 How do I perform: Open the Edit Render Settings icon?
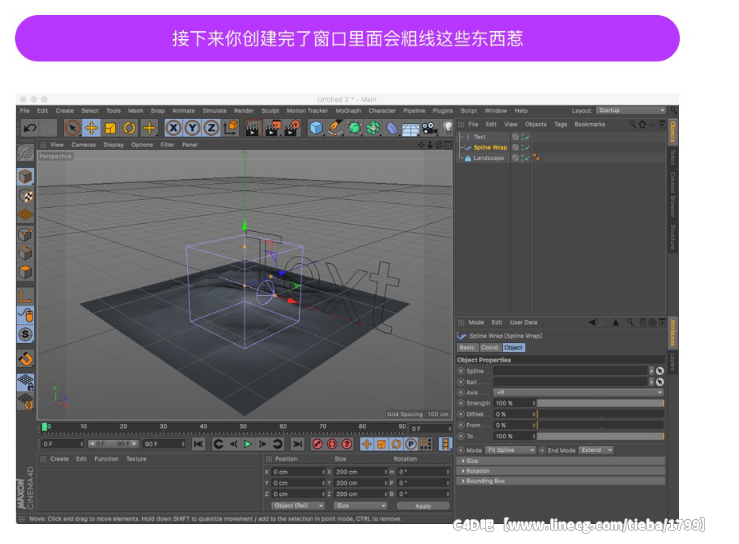coord(292,128)
